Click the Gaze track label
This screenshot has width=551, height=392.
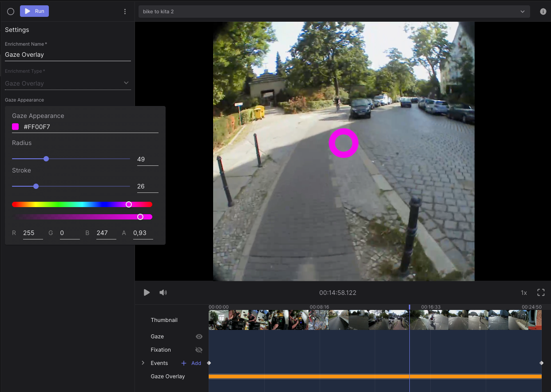pos(157,337)
